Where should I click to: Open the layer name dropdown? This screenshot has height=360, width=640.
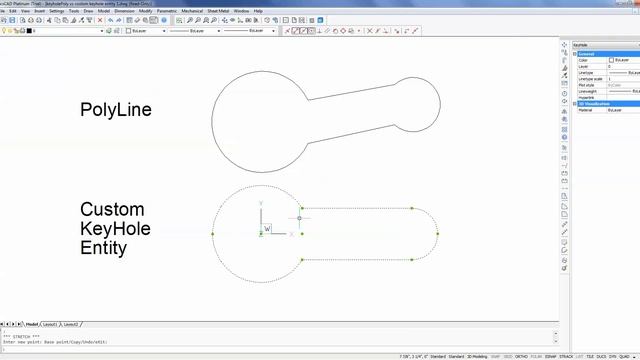102,31
